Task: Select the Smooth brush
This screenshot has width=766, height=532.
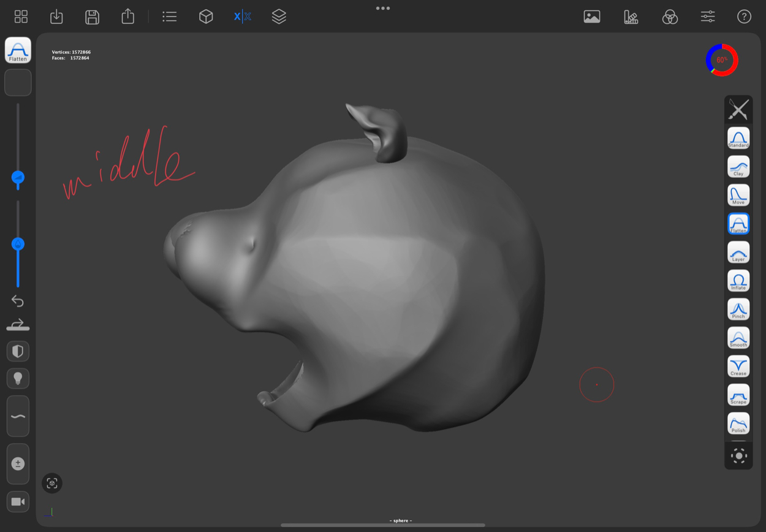Action: coord(738,338)
